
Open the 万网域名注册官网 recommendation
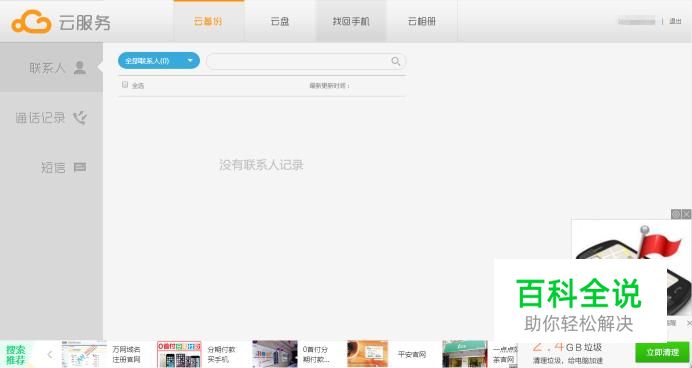[126, 354]
